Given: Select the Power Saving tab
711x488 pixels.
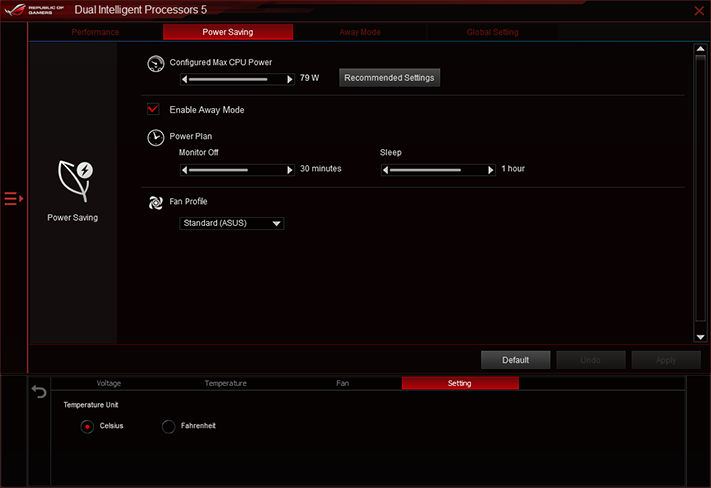Looking at the screenshot, I should coord(228,32).
